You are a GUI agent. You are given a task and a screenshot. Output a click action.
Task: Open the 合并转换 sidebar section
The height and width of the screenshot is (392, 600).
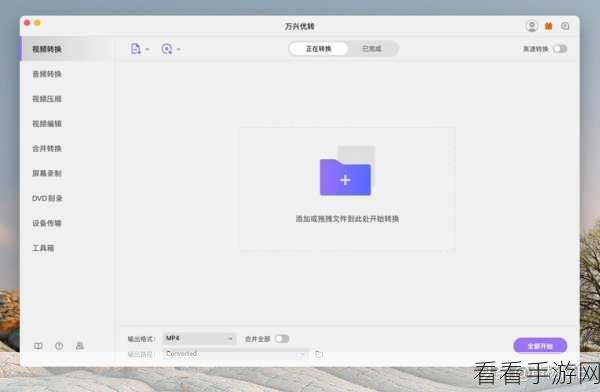coord(47,149)
